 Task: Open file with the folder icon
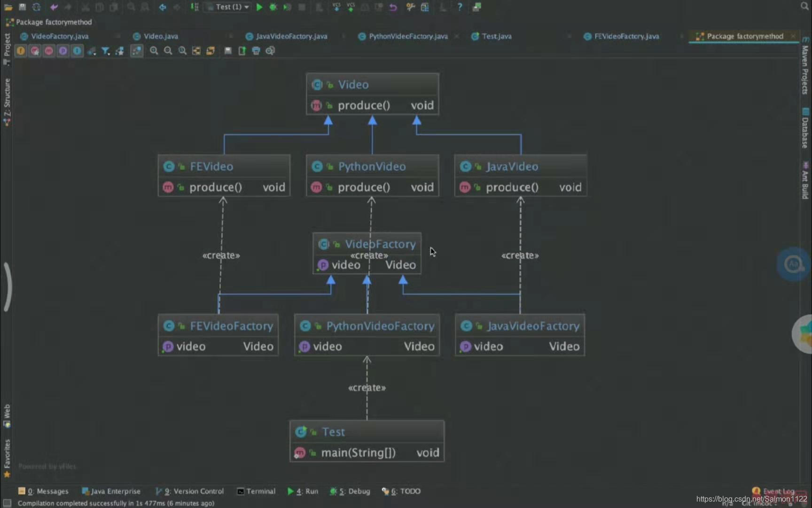pos(8,7)
